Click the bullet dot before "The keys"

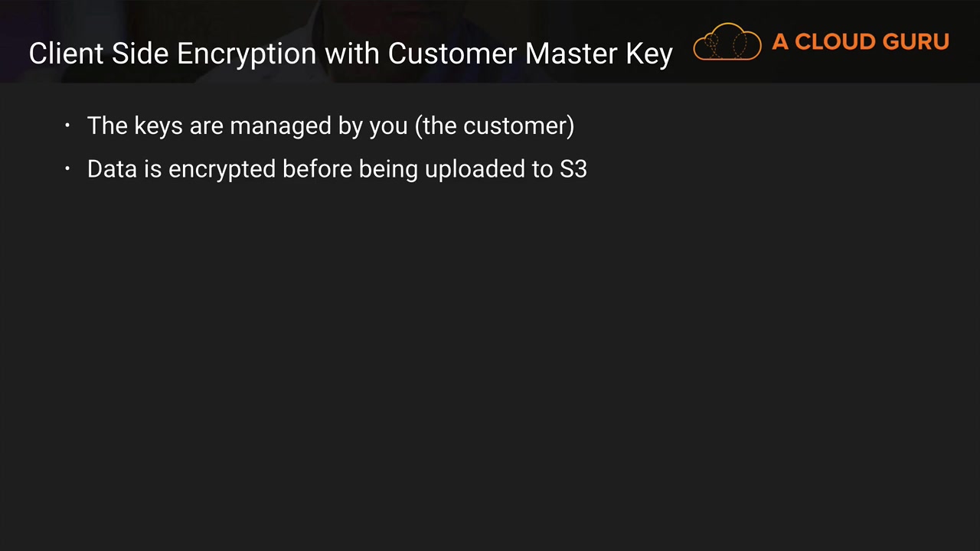click(67, 126)
